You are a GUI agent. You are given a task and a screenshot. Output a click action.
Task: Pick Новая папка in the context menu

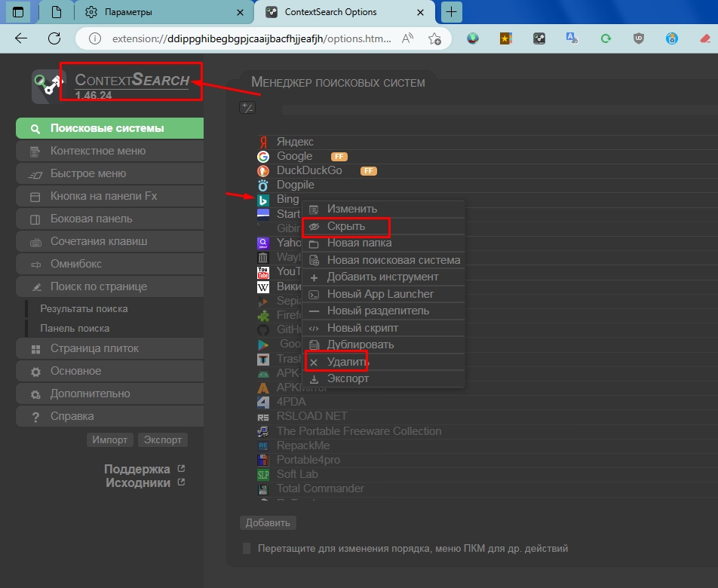[x=359, y=243]
